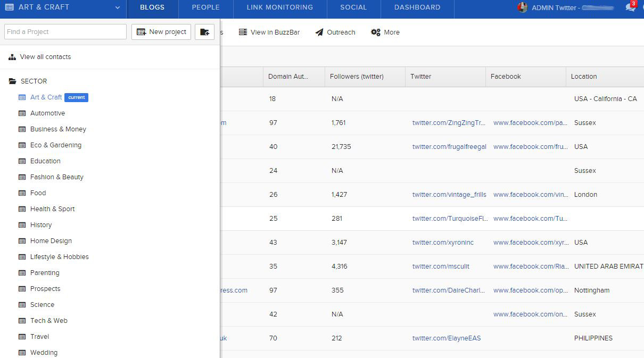The width and height of the screenshot is (644, 358).
Task: Click the More gears icon
Action: pos(375,32)
